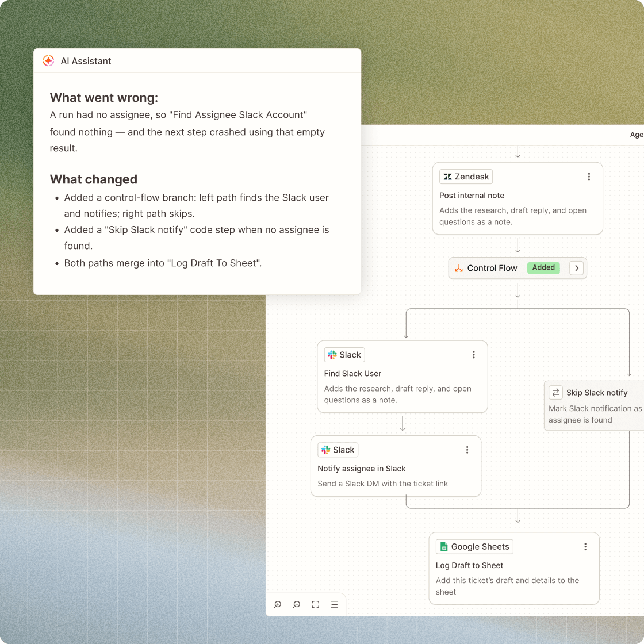Expand the Control Flow chevron button
Screen dimensions: 644x644
click(576, 268)
